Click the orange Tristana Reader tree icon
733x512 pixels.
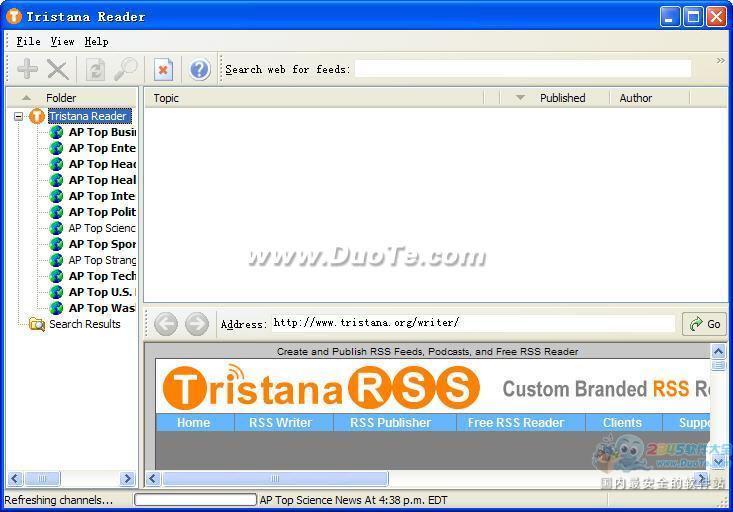pos(37,116)
